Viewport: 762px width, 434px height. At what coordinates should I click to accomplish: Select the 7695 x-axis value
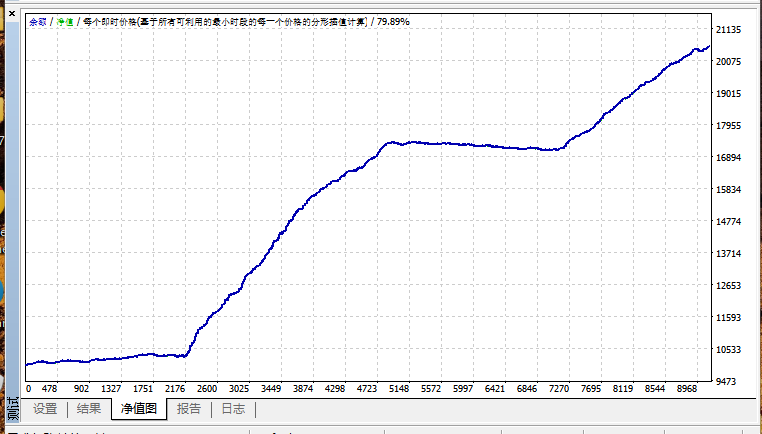(591, 389)
